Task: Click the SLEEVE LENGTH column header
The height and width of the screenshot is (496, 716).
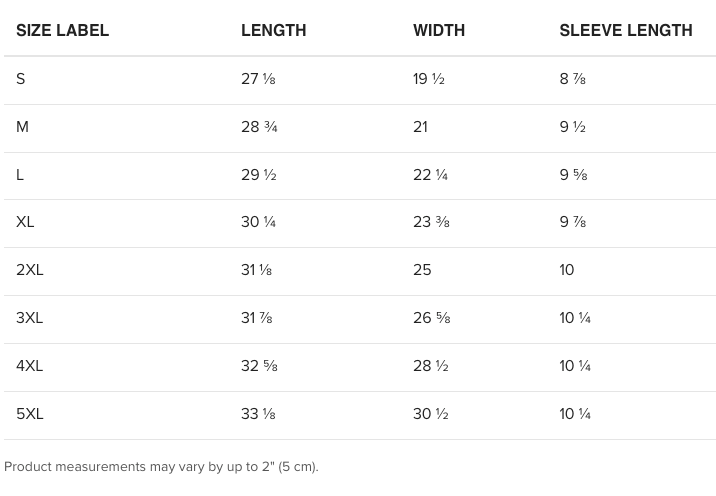Action: pos(626,30)
